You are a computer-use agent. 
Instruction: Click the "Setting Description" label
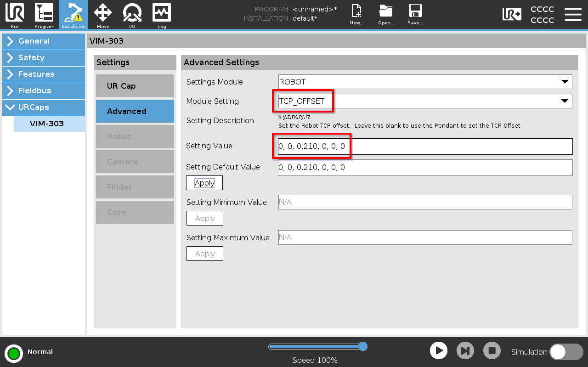(220, 120)
